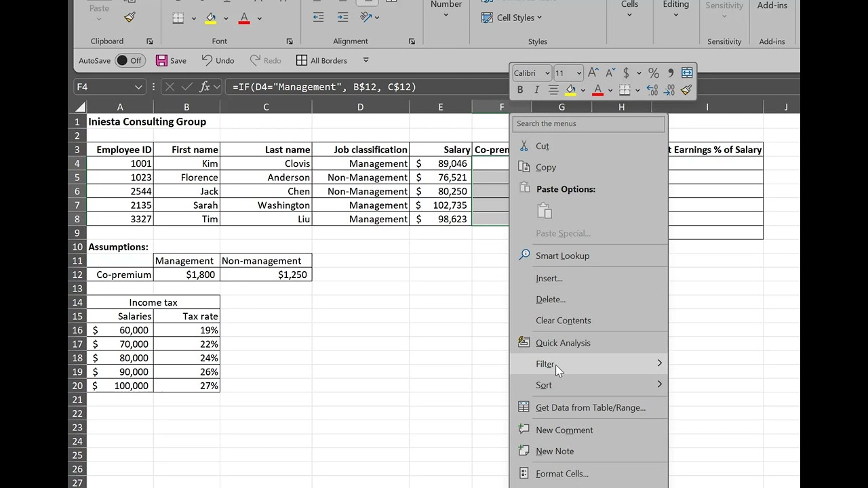The image size is (868, 488).
Task: Click Increase Indent in the Alignment group
Action: 342,18
